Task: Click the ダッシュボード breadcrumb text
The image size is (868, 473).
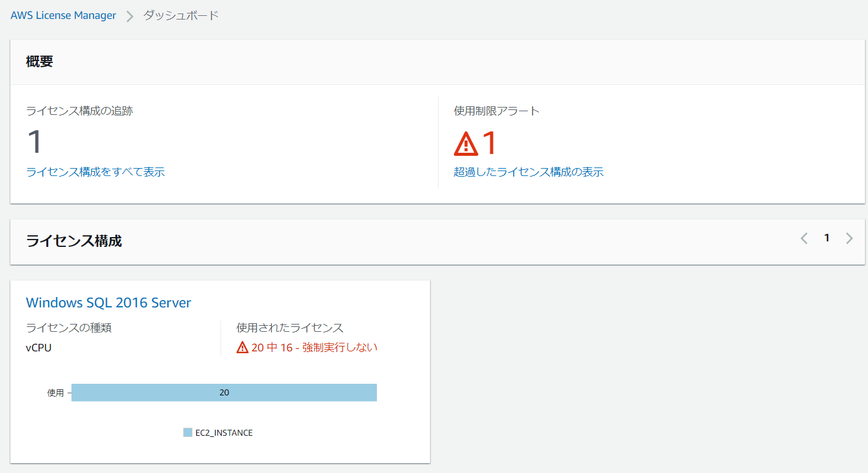Action: (181, 15)
